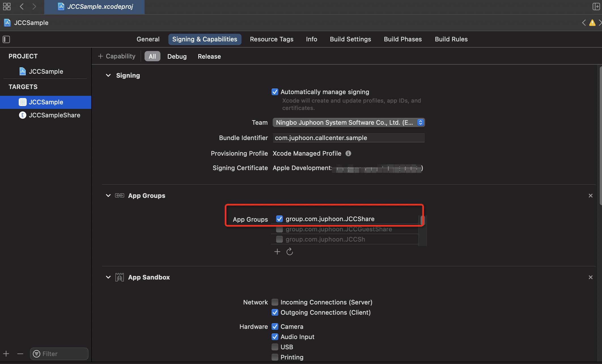
Task: Select the Release configuration filter
Action: [x=209, y=56]
